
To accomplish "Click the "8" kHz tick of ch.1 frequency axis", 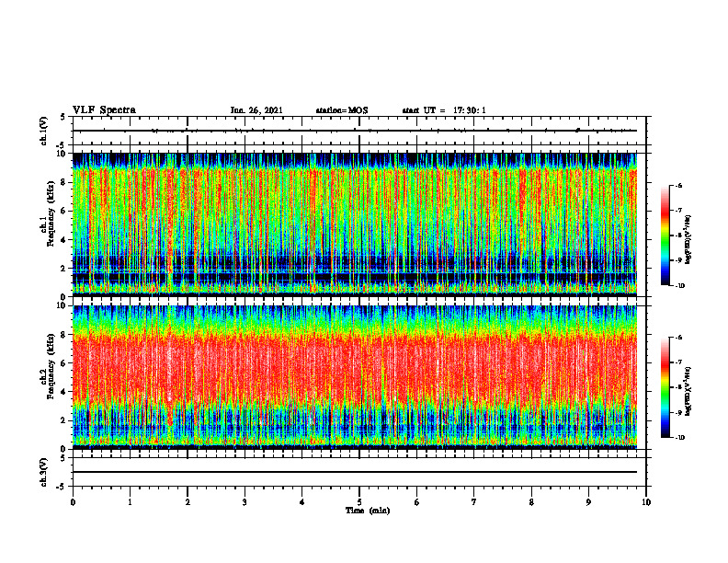I will (x=64, y=182).
